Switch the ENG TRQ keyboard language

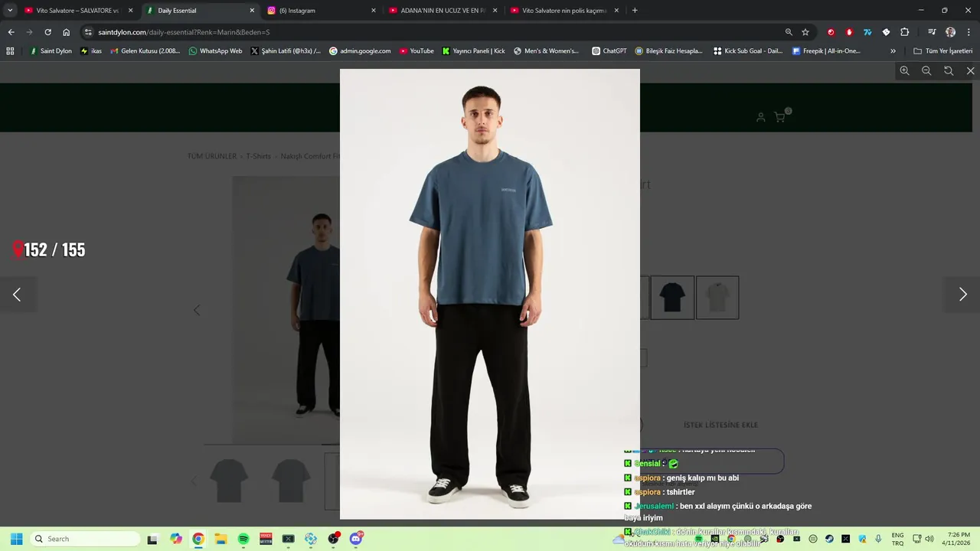[897, 539]
